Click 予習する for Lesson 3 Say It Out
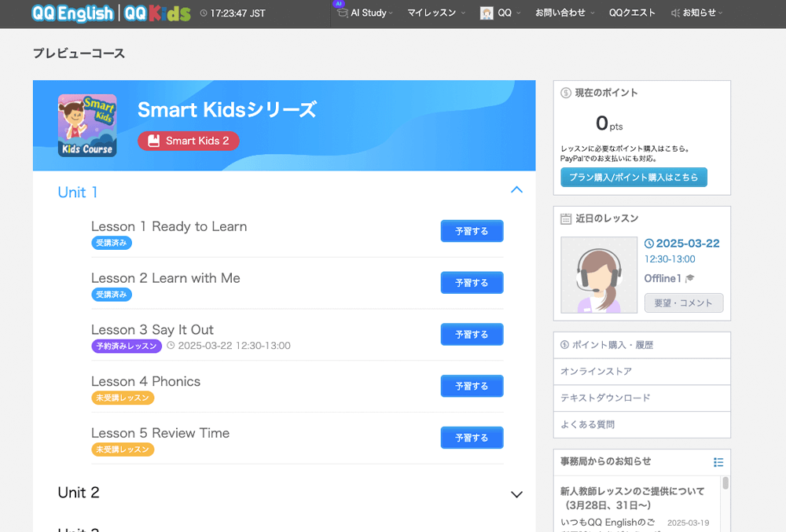 [472, 334]
